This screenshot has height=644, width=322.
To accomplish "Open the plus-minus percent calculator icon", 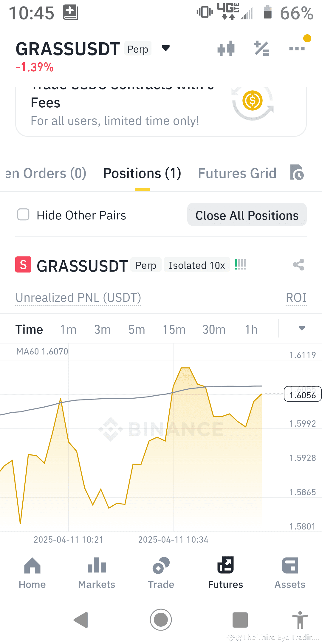I will [262, 49].
